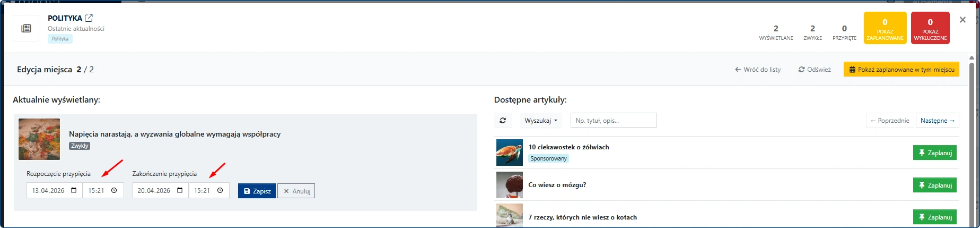Viewport: 980px width, 228px height.
Task: Click headline Napięcia narastają, a wyzwania globalne
Action: coord(174,134)
